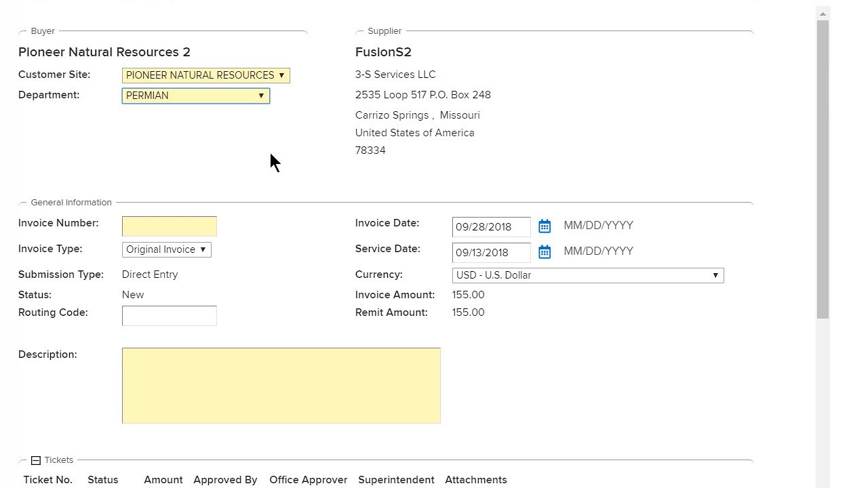Click the Direct Entry submission type text

click(x=150, y=274)
